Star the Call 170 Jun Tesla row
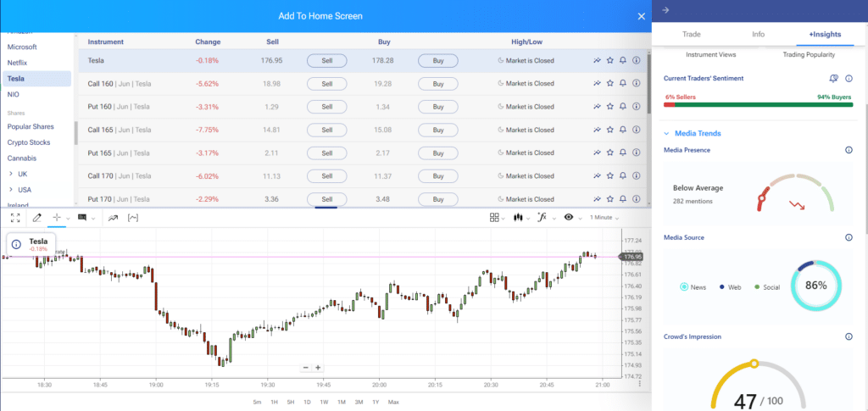Viewport: 868px width, 411px height. (x=610, y=176)
